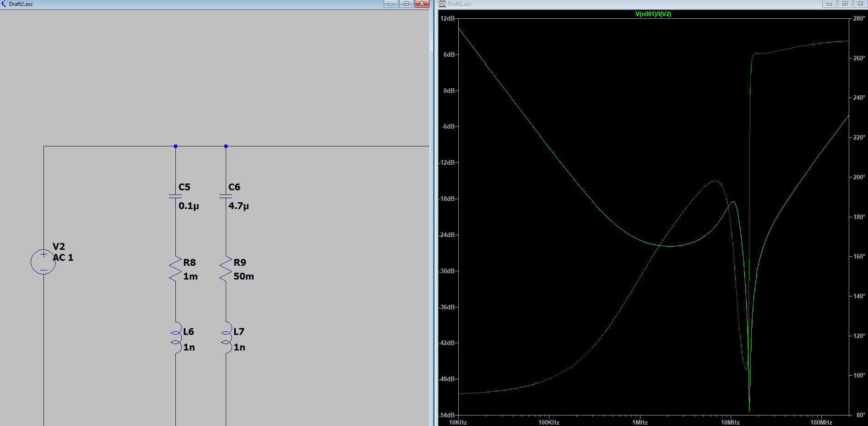Click the 80° label on phase axis
Image resolution: width=868 pixels, height=426 pixels.
point(861,415)
